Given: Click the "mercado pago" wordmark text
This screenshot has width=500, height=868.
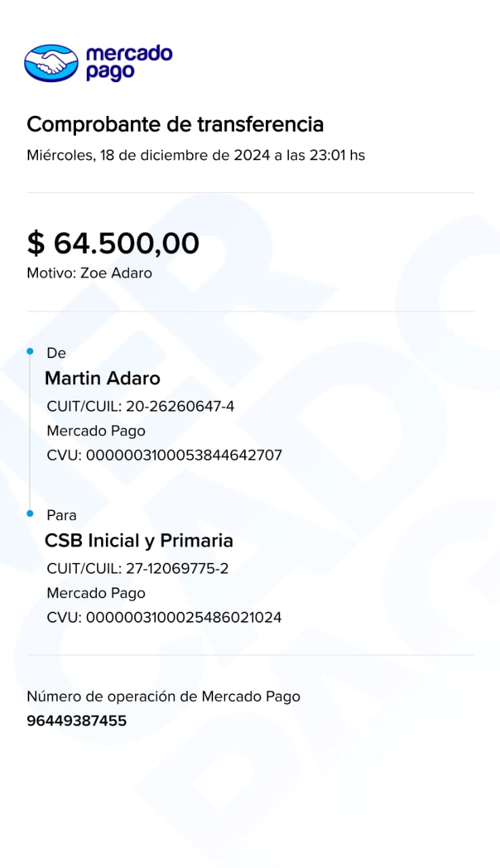Looking at the screenshot, I should (129, 63).
